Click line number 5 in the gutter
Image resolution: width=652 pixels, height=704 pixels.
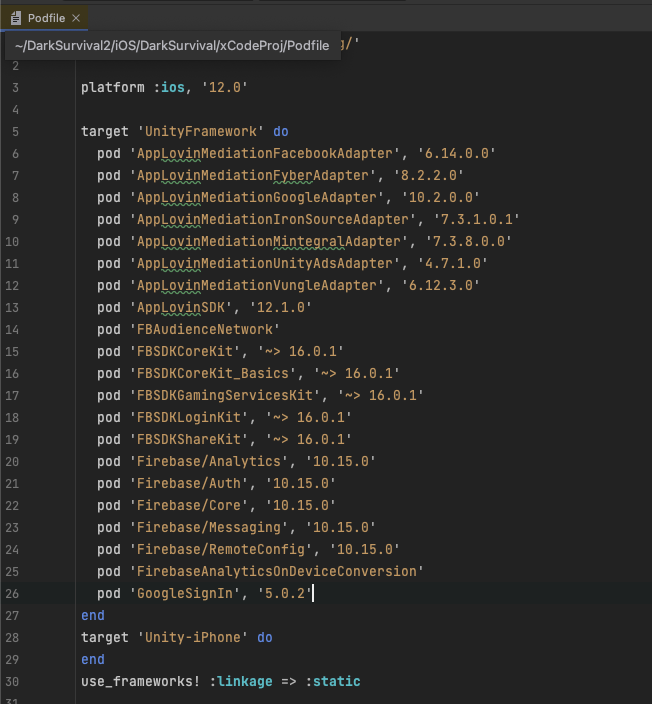[15, 131]
